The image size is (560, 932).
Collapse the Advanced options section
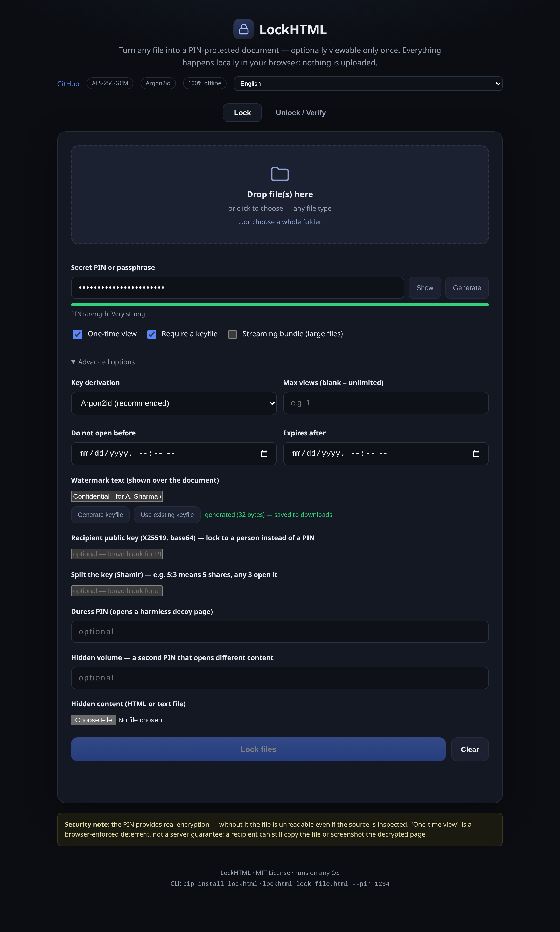pyautogui.click(x=103, y=362)
